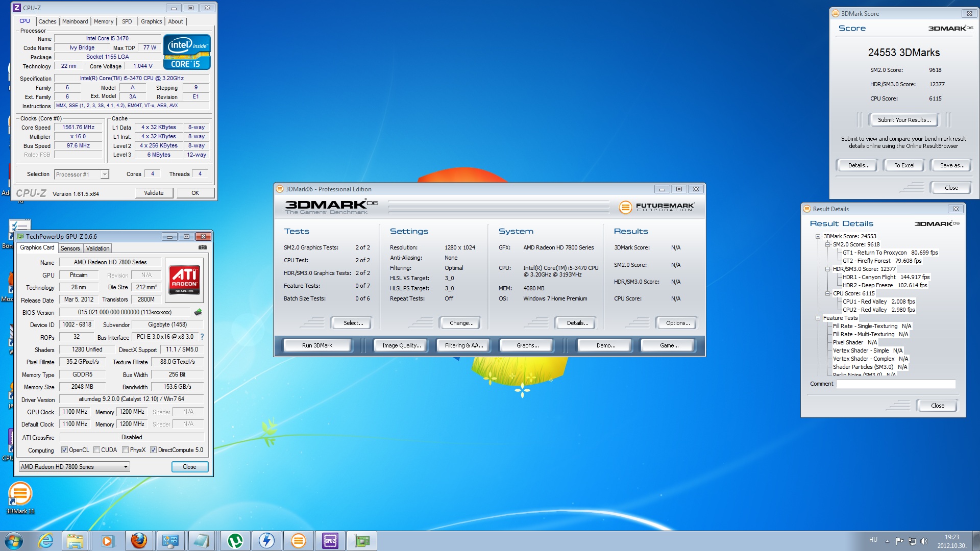Image resolution: width=980 pixels, height=551 pixels.
Task: Open the CPU-Z Graphics tab
Action: (152, 21)
